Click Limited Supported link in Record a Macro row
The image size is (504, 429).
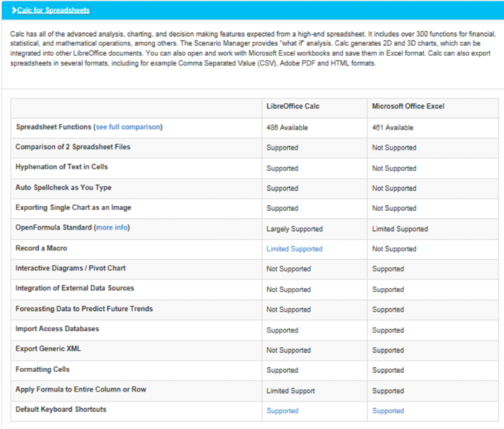[294, 249]
